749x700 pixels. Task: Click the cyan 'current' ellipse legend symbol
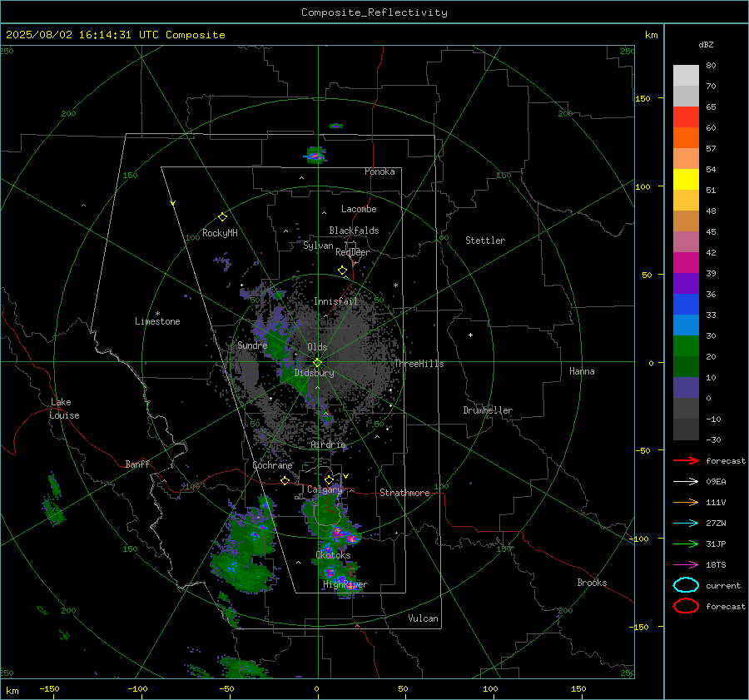click(x=686, y=585)
